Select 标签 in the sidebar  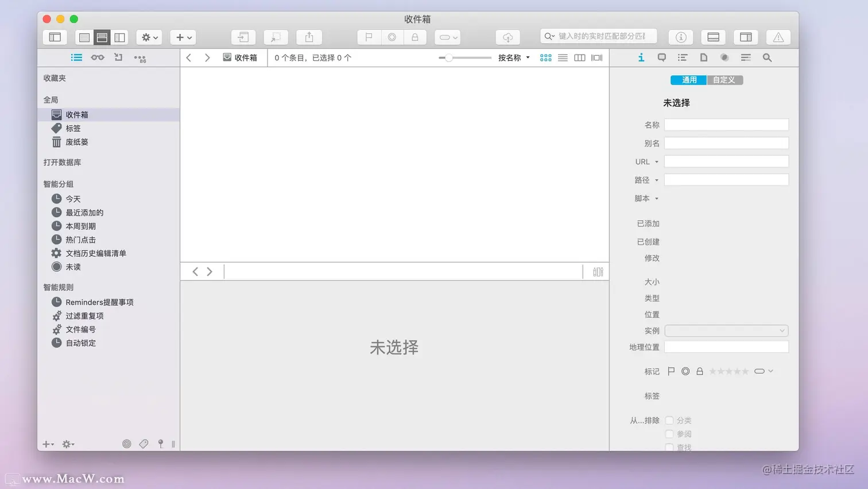click(x=108, y=128)
